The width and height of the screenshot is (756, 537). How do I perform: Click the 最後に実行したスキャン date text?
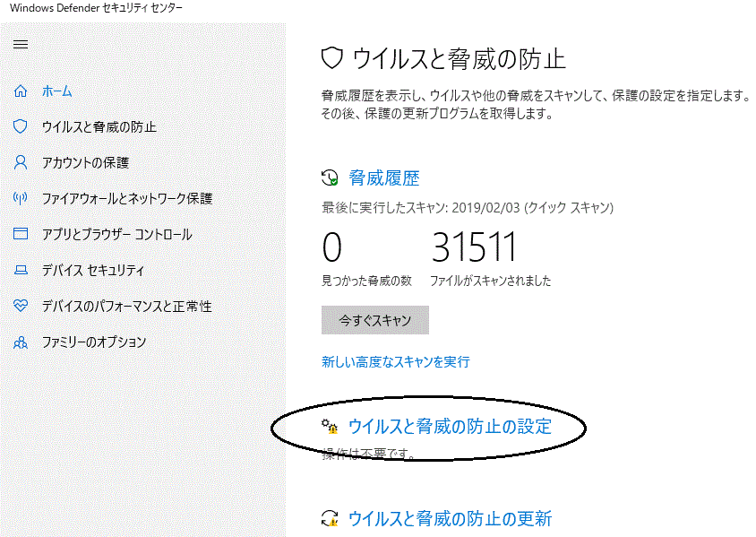[x=468, y=208]
